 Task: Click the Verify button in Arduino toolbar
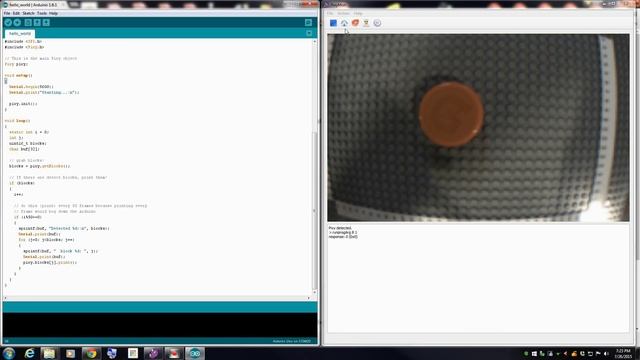[x=8, y=22]
